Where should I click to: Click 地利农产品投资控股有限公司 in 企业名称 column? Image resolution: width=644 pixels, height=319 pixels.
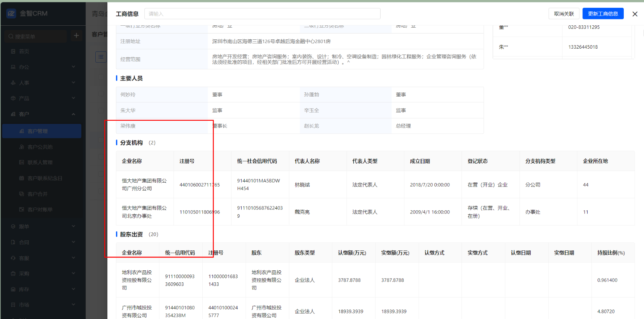[137, 280]
